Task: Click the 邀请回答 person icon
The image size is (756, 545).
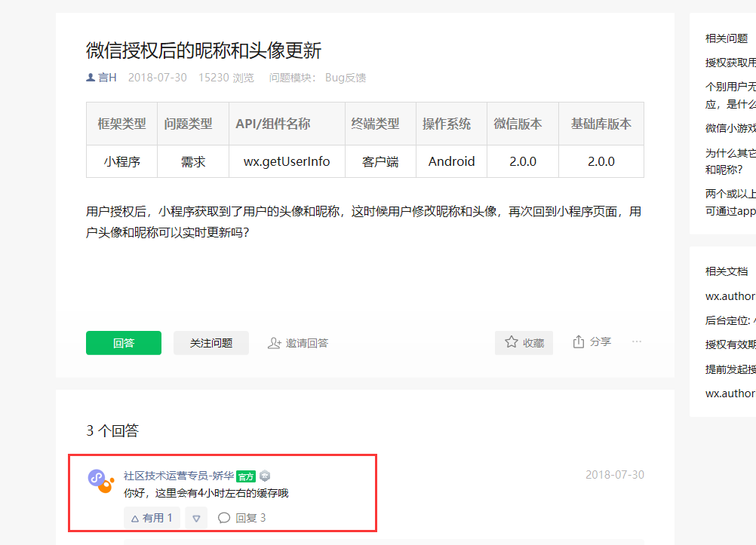Action: point(275,343)
